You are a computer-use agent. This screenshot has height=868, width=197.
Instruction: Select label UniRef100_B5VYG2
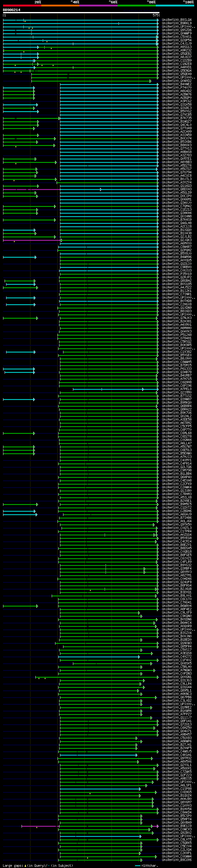tap(177, 111)
